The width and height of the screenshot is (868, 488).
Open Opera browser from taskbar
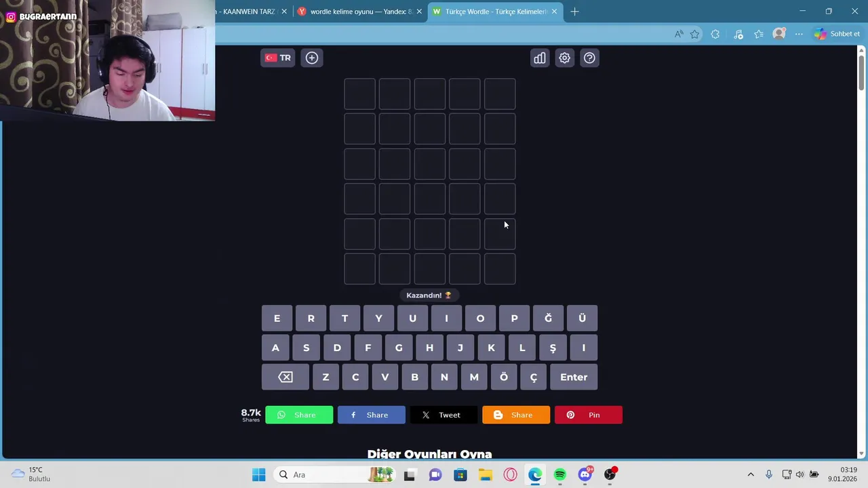[x=510, y=475]
